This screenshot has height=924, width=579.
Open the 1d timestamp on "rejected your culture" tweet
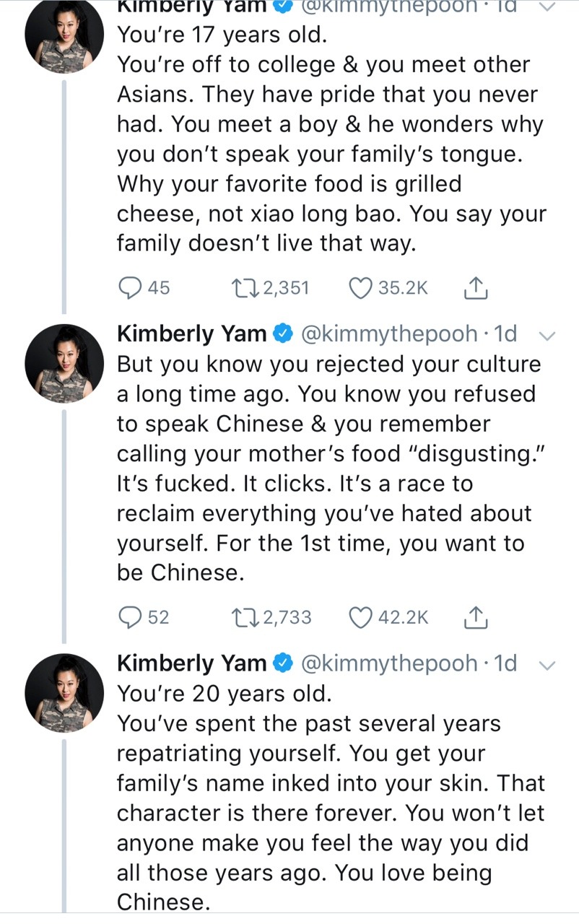point(504,334)
